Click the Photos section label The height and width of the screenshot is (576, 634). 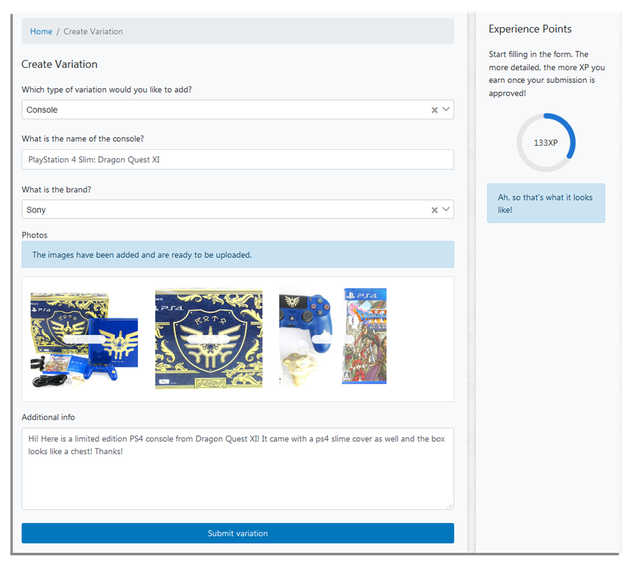coord(34,235)
